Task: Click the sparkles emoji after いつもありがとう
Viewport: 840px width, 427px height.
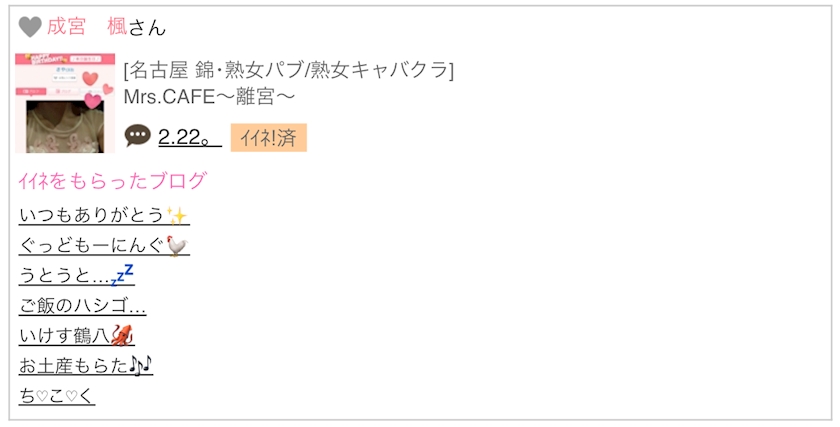Action: [177, 216]
